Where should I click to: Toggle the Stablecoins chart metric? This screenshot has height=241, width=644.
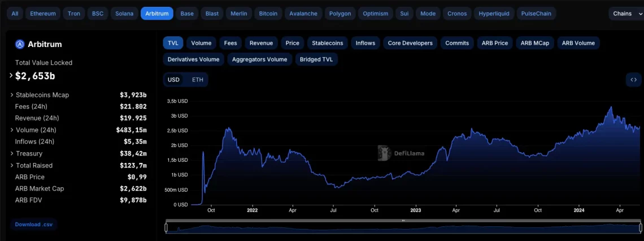[328, 43]
